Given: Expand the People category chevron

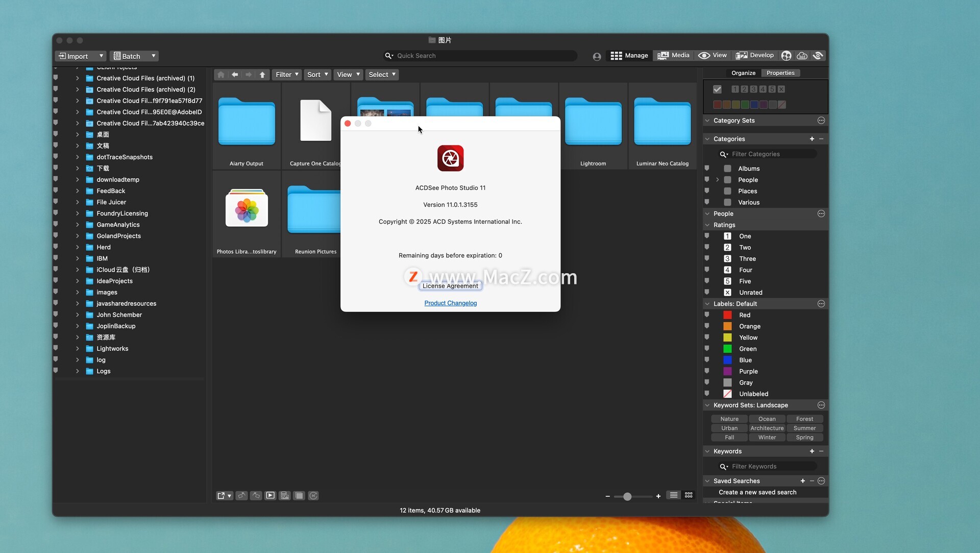Looking at the screenshot, I should (718, 180).
